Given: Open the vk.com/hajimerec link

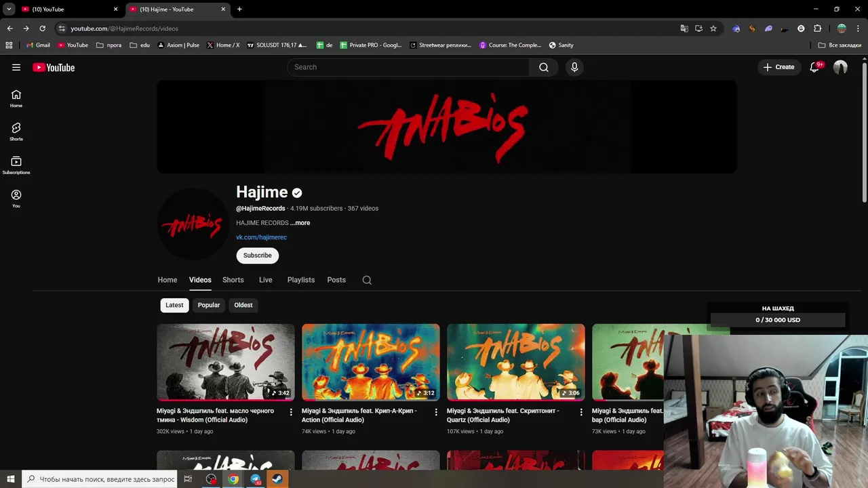Looking at the screenshot, I should [x=261, y=237].
